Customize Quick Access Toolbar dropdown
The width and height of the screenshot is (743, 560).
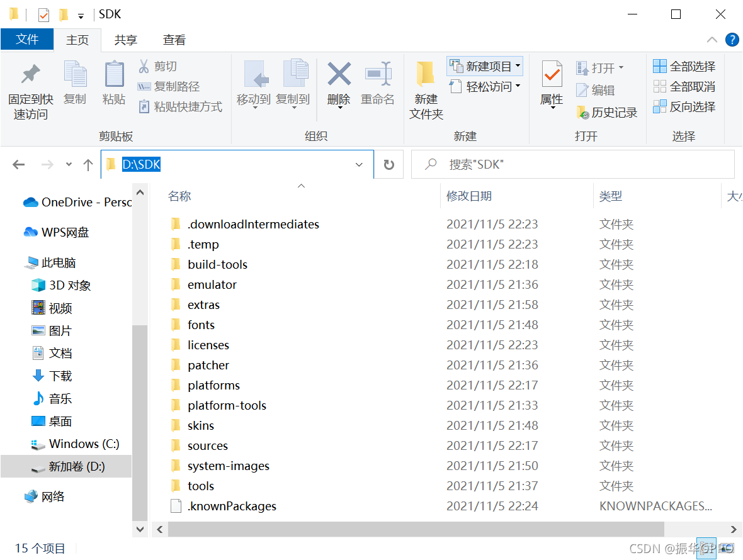point(81,16)
